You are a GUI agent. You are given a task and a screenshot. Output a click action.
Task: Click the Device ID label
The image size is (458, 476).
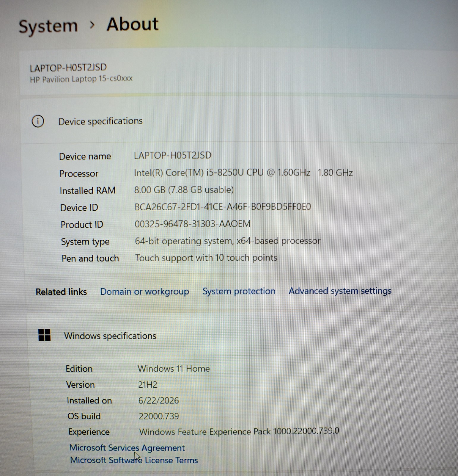tap(79, 208)
